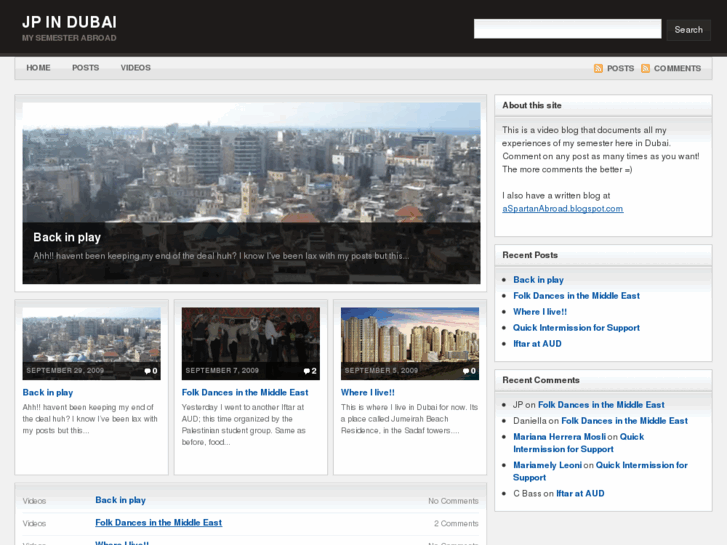Open the Comments RSS feed link
The height and width of the screenshot is (545, 727).
coord(677,69)
